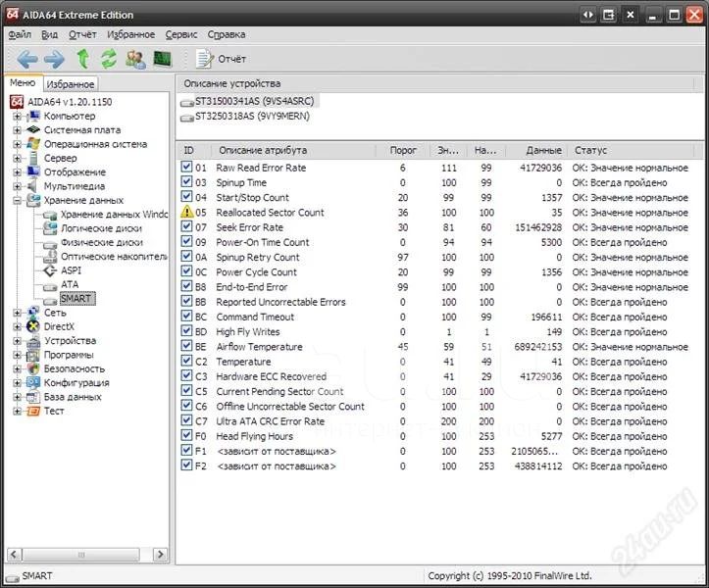Select drive ST31500341AS (9VS4ASRC)
The image size is (709, 588).
point(254,101)
